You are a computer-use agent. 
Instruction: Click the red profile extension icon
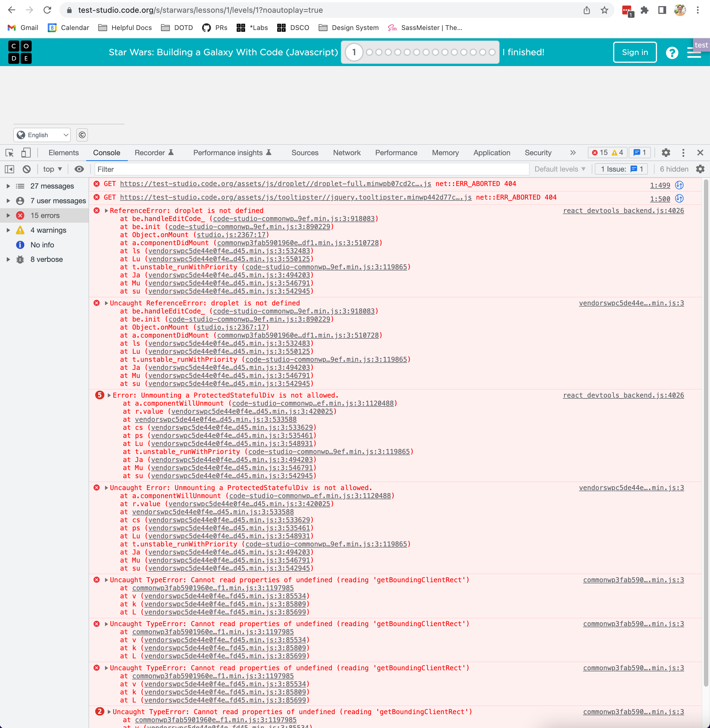[x=627, y=11]
